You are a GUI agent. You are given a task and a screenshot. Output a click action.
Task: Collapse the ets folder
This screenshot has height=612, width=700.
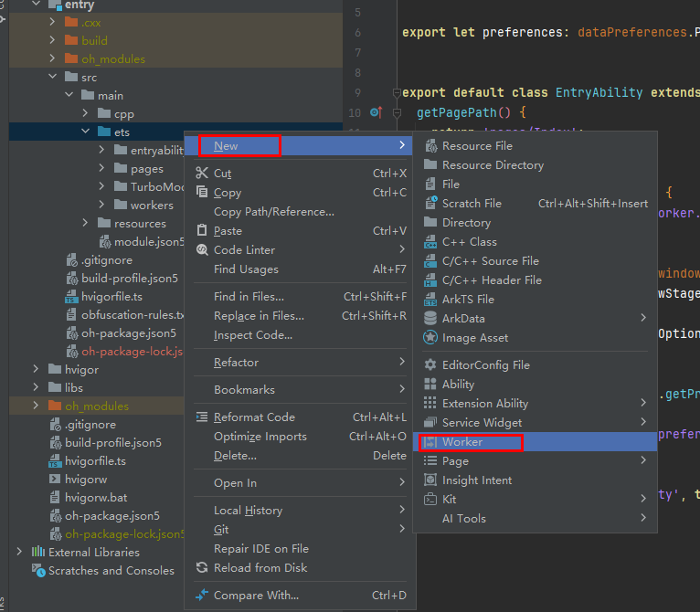(x=85, y=132)
